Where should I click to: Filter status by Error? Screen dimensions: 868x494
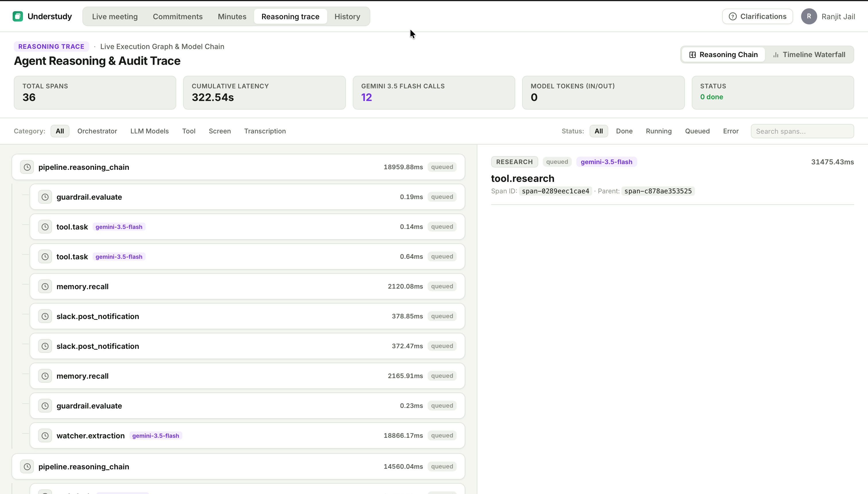[731, 131]
